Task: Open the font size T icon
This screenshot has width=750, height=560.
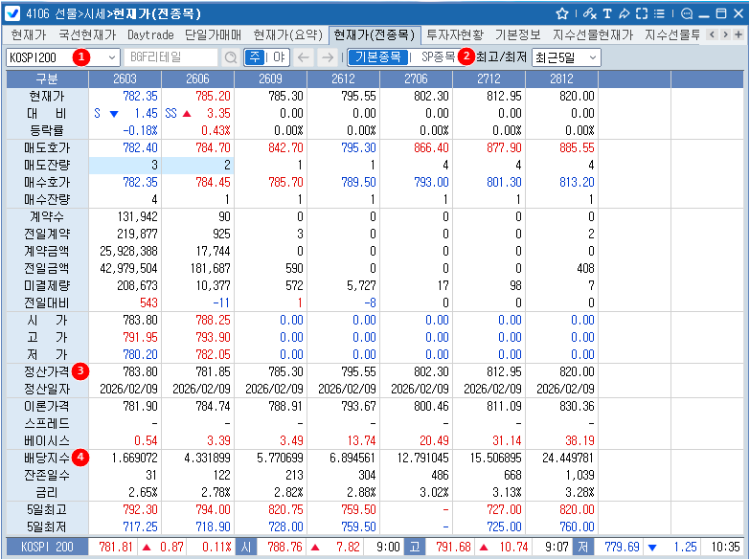Action: tap(607, 13)
